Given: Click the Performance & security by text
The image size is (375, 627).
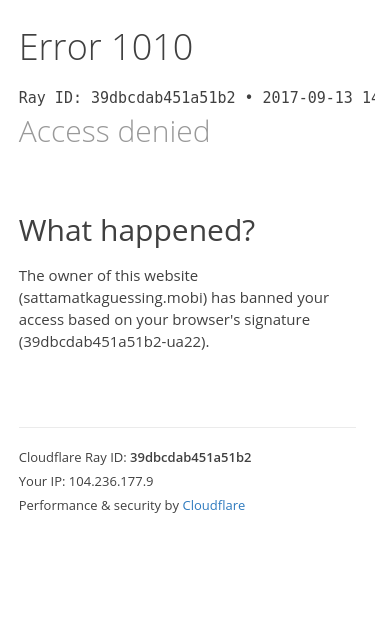Looking at the screenshot, I should click(99, 505).
